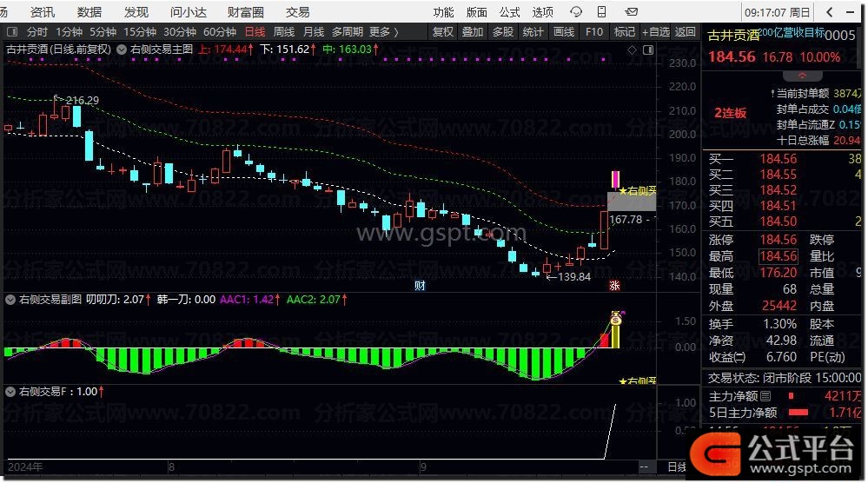This screenshot has height=483, width=868.
Task: Click the 叠加 overlay button
Action: pos(473,32)
